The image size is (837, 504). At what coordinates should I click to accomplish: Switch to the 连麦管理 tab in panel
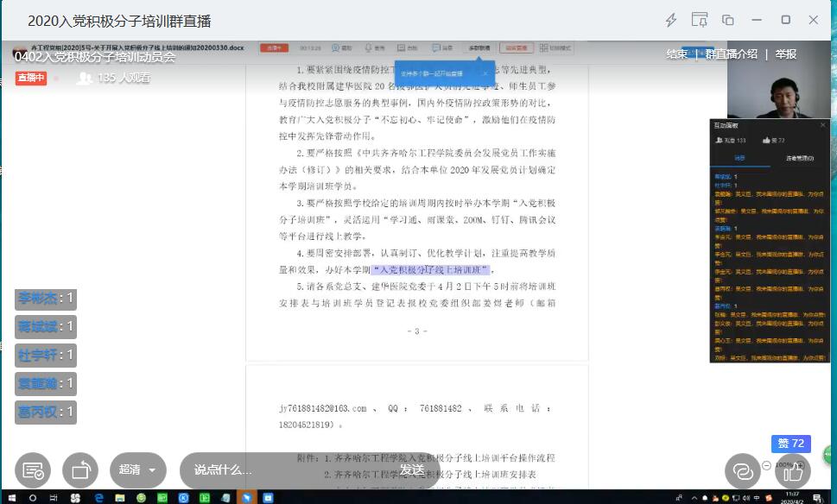tap(799, 158)
